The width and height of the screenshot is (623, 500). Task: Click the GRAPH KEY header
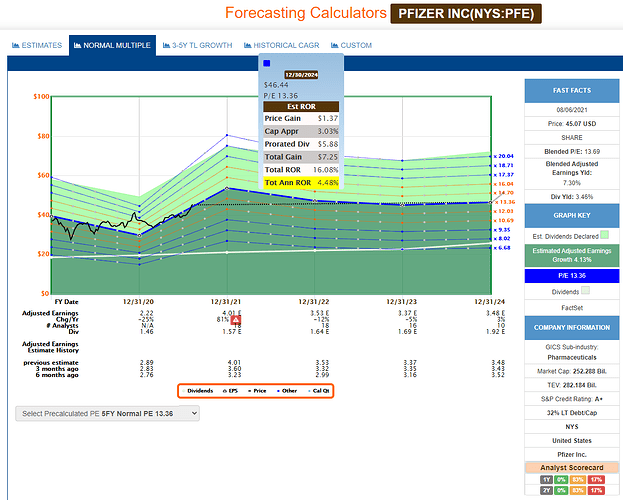click(x=572, y=215)
